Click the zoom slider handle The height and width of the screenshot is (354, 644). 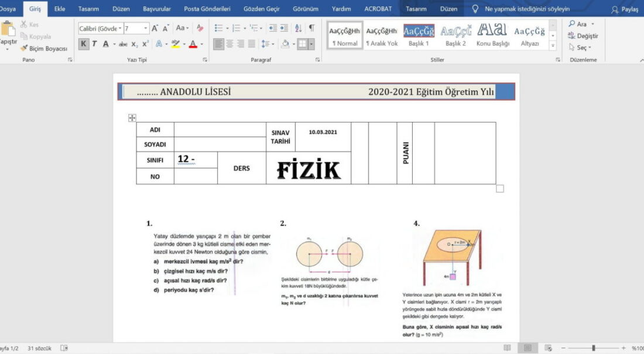click(594, 348)
